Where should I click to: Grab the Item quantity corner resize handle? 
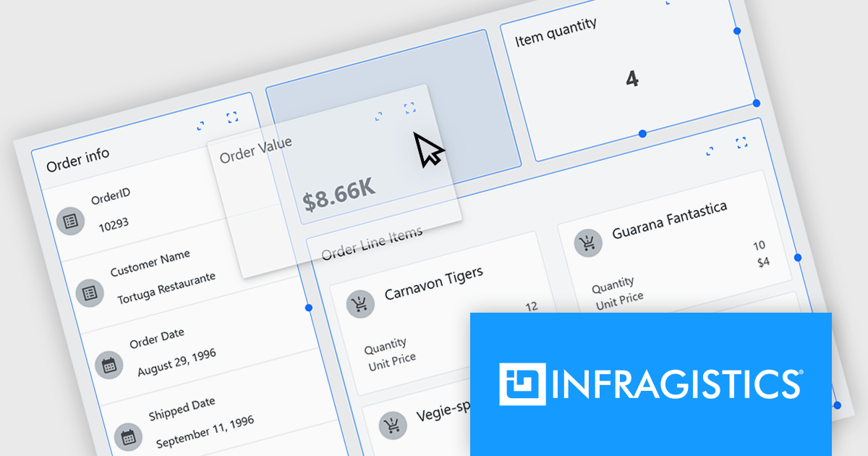tap(757, 103)
